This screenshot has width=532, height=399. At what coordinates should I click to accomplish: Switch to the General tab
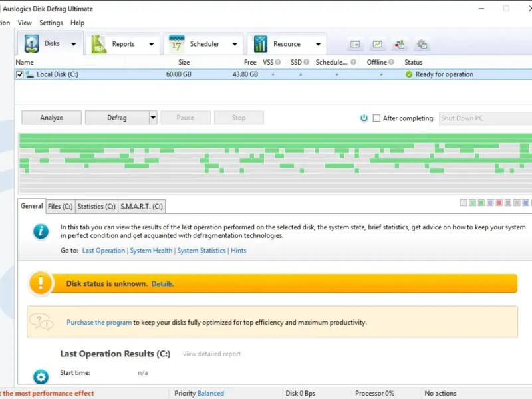(31, 206)
